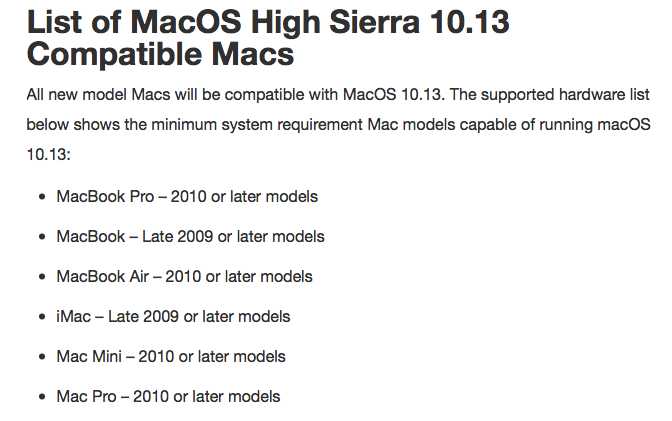Select the "Mac Pro – 2010 or later" item

(x=168, y=396)
